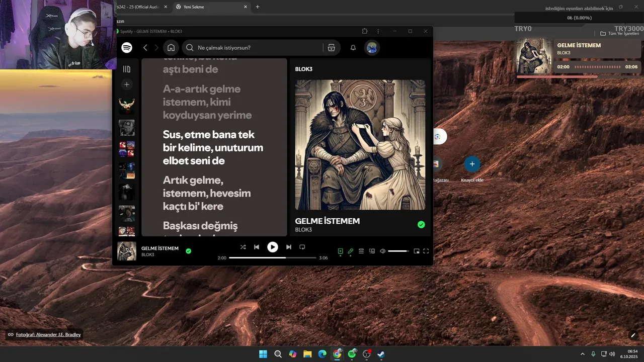This screenshot has height=362, width=644.
Task: Click the search magnifier in Spotify
Action: [190, 48]
